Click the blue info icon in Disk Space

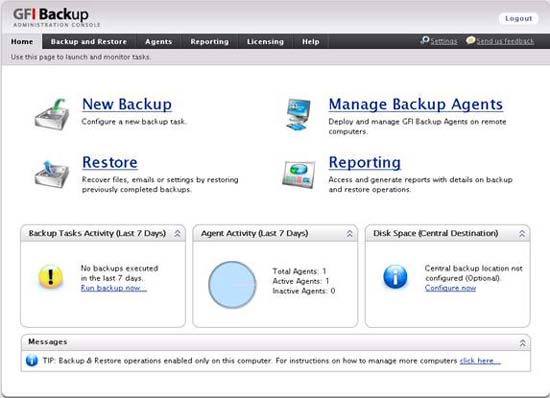click(x=395, y=277)
